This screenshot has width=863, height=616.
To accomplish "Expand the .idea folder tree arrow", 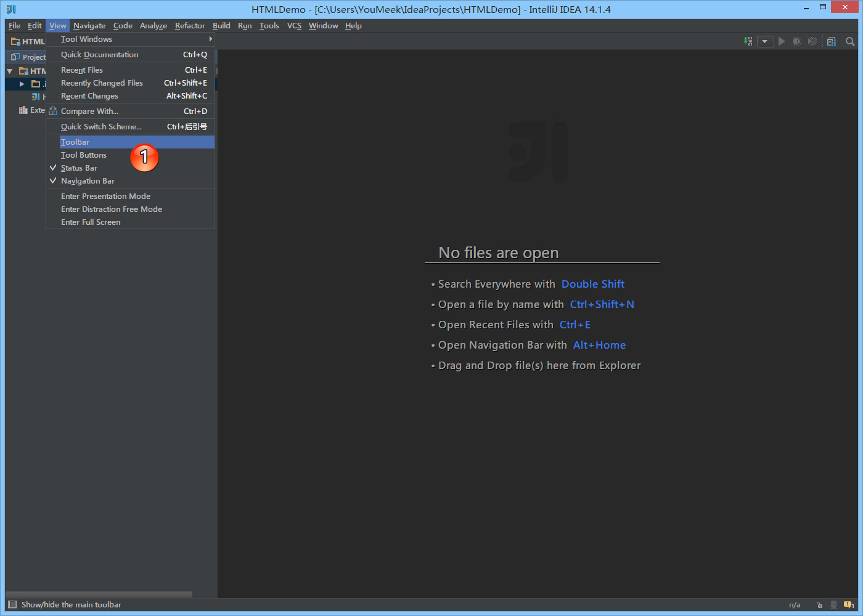I will coord(22,84).
